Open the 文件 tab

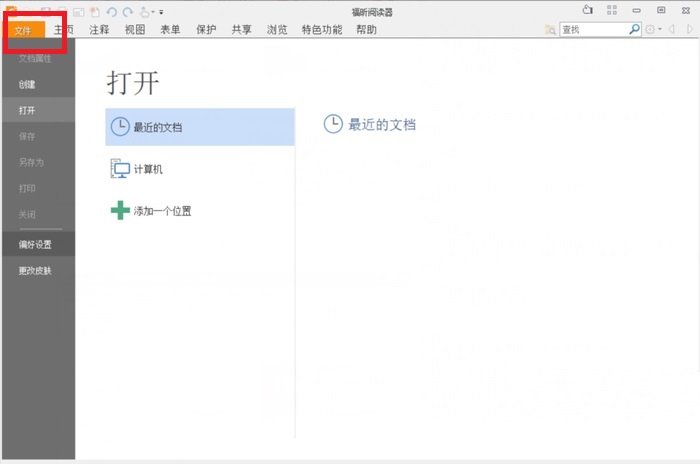[23, 30]
